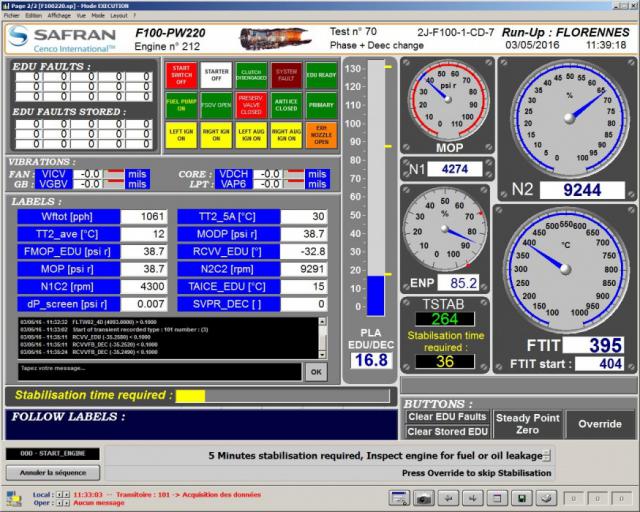Click the arrow icon left of the notepad icon
This screenshot has width=640, height=512.
click(472, 498)
